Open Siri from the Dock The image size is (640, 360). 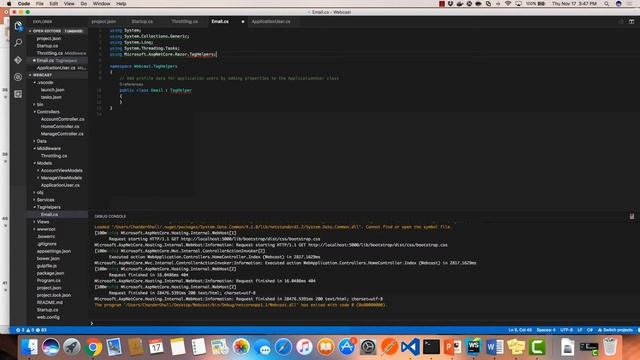[x=51, y=347]
